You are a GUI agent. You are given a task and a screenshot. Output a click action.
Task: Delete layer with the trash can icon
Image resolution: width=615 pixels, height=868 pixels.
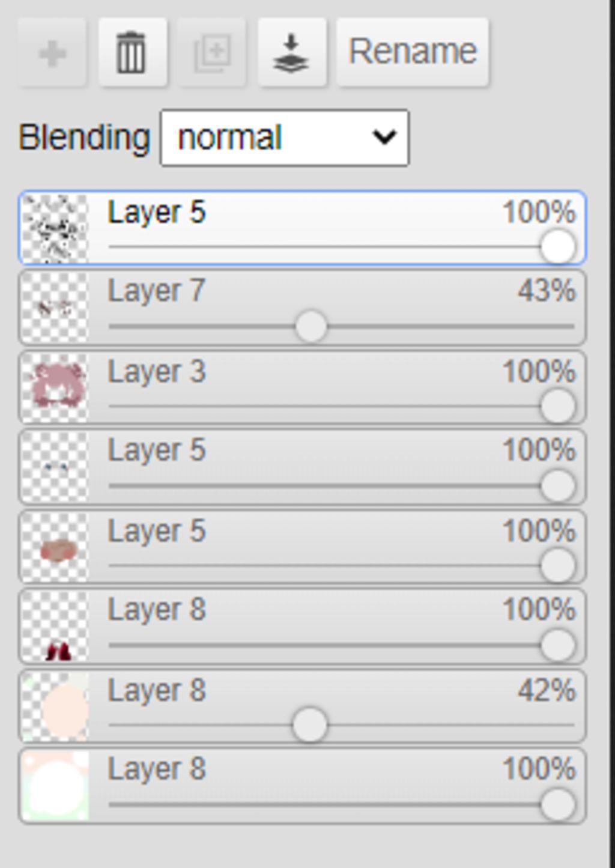[132, 53]
